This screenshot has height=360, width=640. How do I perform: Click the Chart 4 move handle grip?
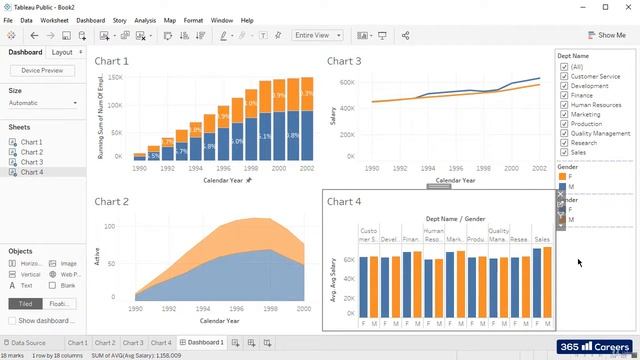tap(439, 187)
